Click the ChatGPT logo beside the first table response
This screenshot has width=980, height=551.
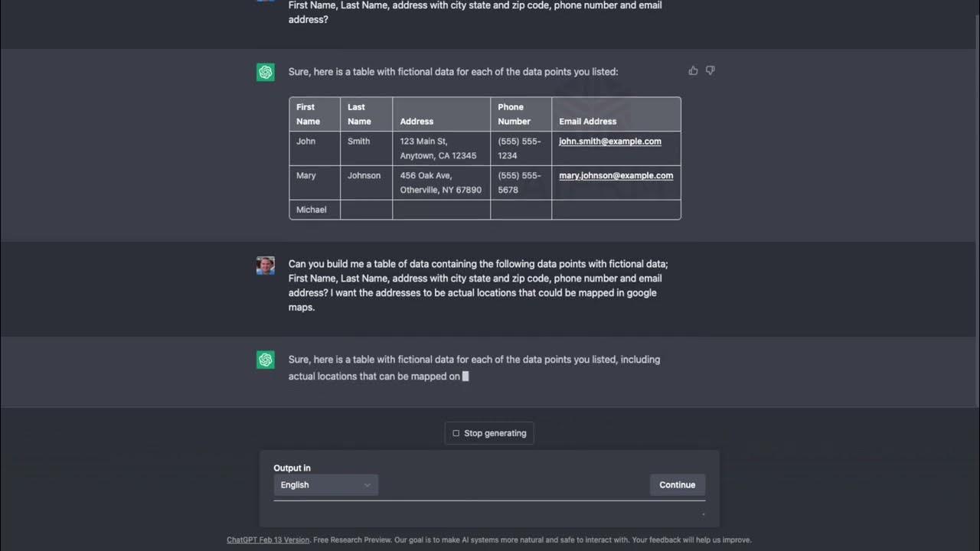[x=266, y=72]
